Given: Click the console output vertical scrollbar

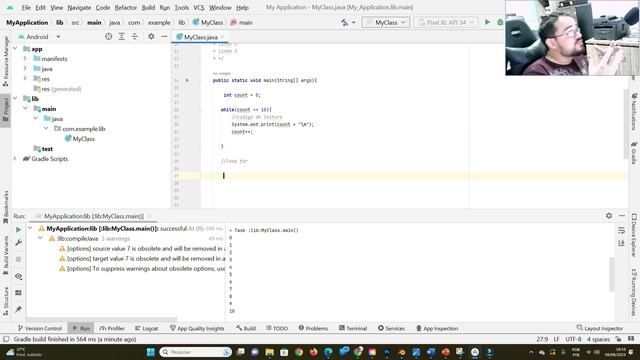Looking at the screenshot, I should point(612,274).
